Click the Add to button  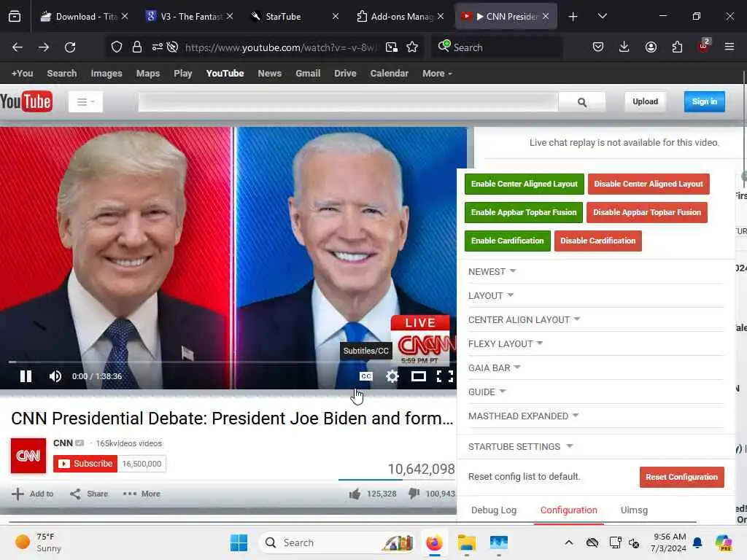tap(32, 494)
